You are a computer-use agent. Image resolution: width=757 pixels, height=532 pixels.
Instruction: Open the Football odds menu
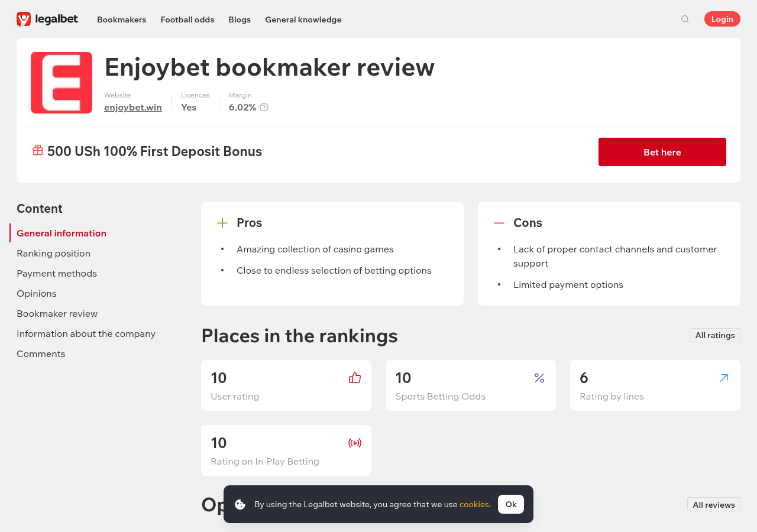tap(187, 20)
